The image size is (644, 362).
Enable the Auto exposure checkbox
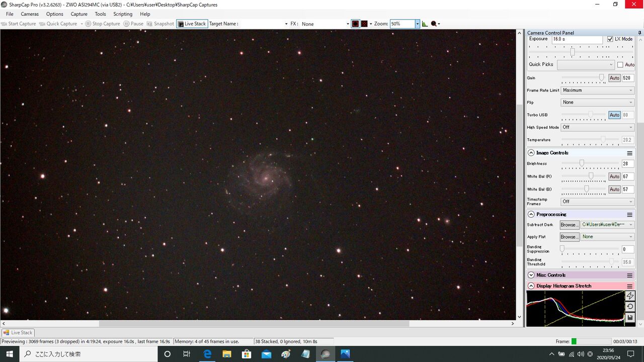pos(620,64)
